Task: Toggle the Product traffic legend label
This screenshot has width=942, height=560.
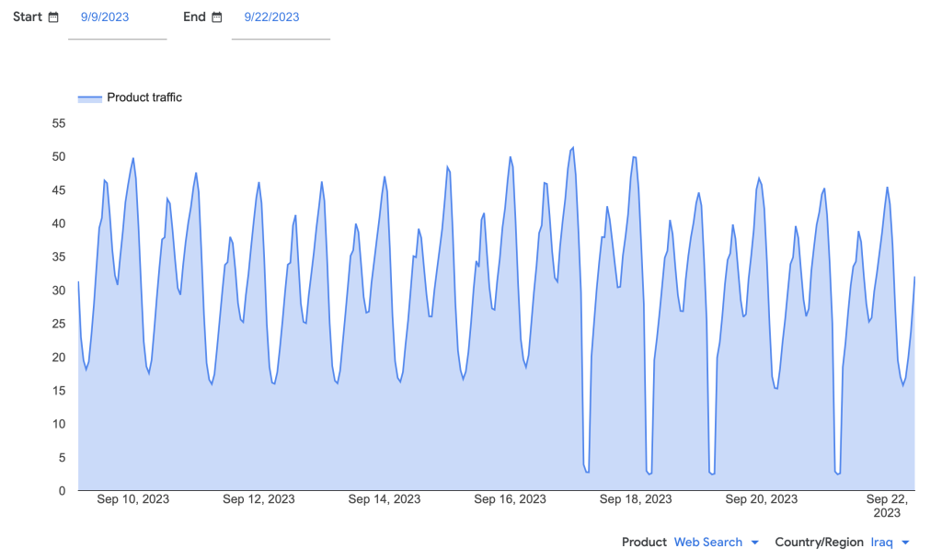Action: click(x=144, y=97)
